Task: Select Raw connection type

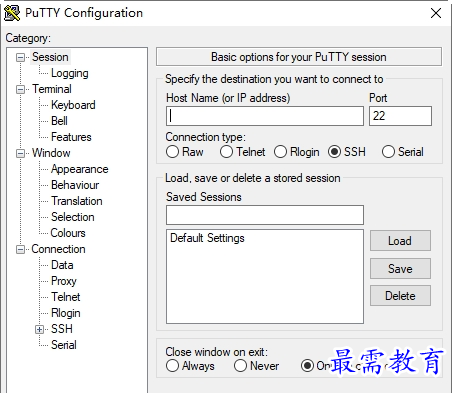Action: coord(172,152)
